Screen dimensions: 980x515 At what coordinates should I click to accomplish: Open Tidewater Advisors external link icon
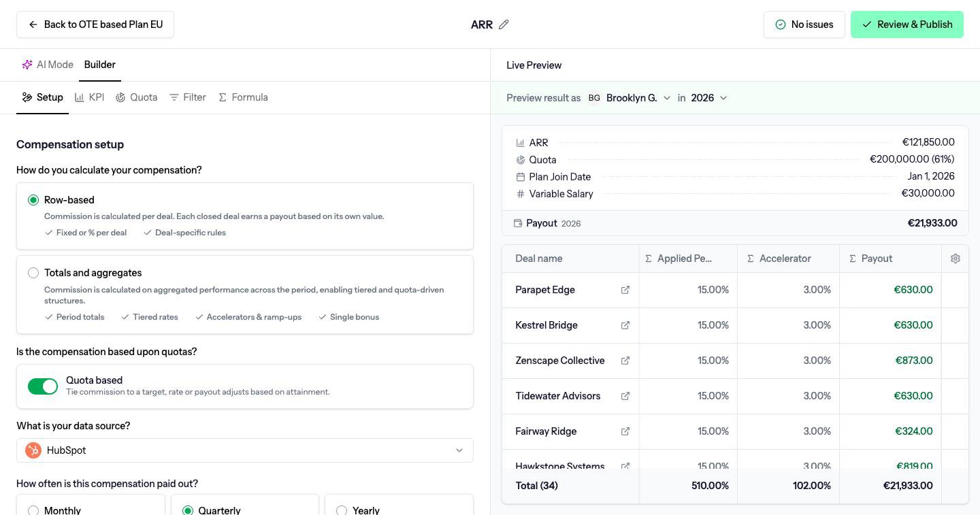click(x=625, y=396)
